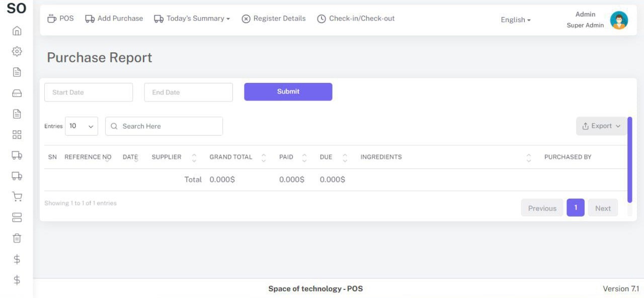Open the English language selector
Viewport: 644px width, 298px height.
pyautogui.click(x=516, y=20)
